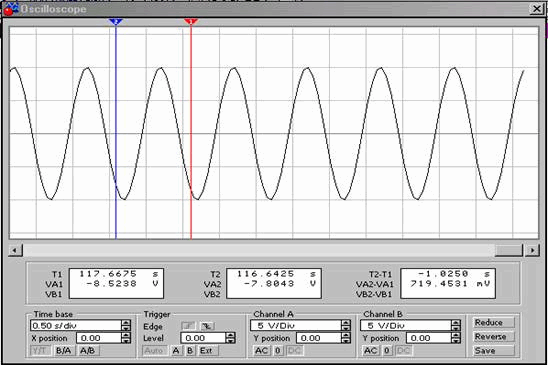Decrease trigger level with down arrow
The width and height of the screenshot is (548, 365).
tap(231, 341)
